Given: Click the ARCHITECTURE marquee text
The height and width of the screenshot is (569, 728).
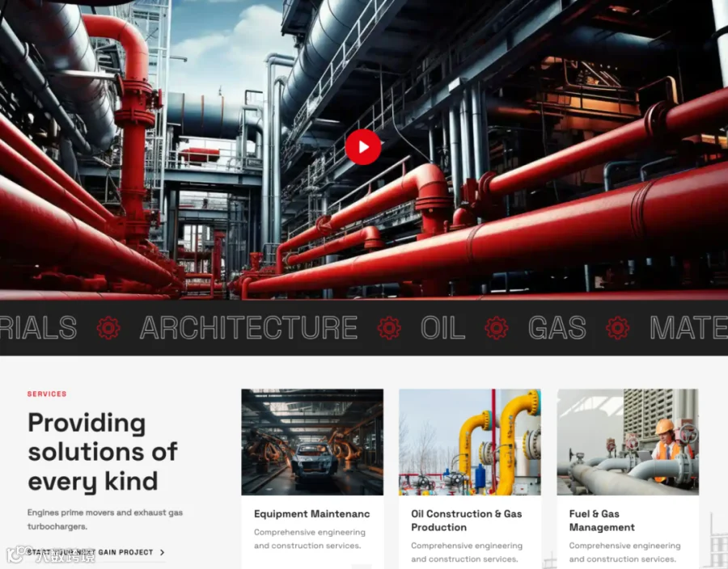Looking at the screenshot, I should pyautogui.click(x=249, y=328).
